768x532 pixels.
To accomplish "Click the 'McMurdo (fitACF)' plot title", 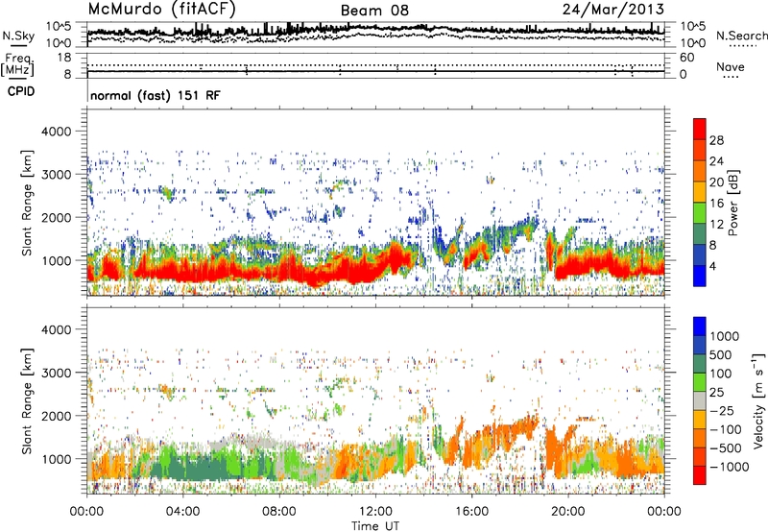I will click(x=161, y=9).
